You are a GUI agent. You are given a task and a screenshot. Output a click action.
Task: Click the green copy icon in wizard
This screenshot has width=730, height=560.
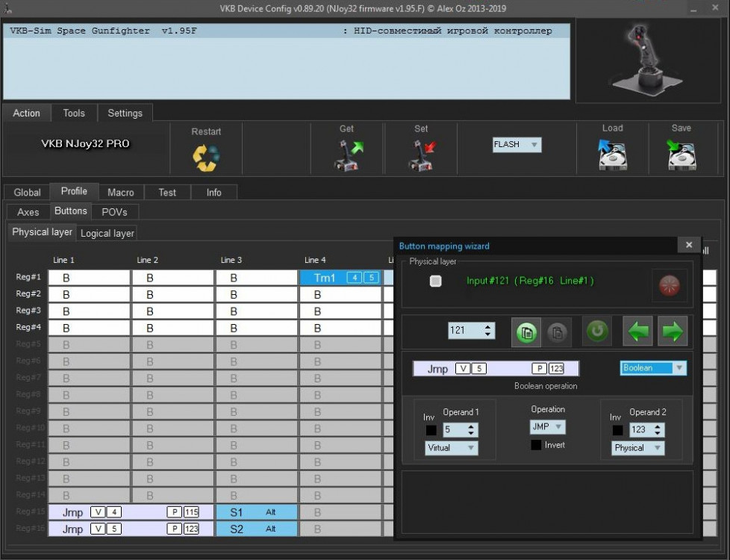527,332
